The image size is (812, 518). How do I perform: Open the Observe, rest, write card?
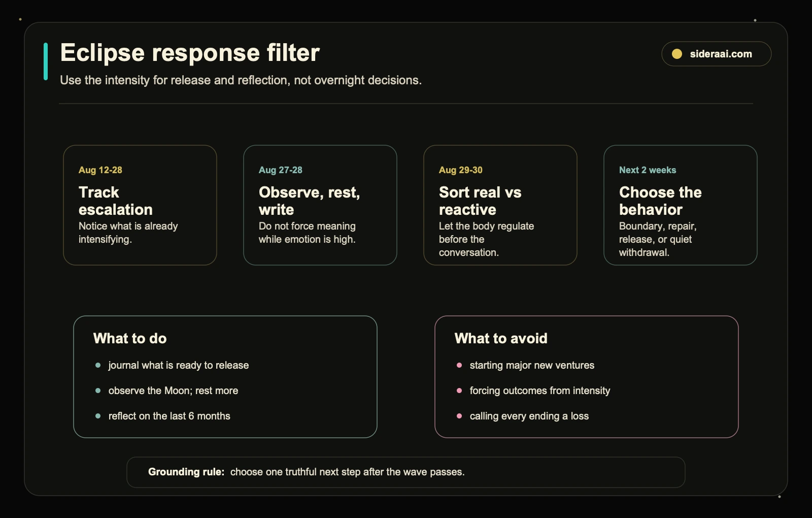[x=320, y=205]
